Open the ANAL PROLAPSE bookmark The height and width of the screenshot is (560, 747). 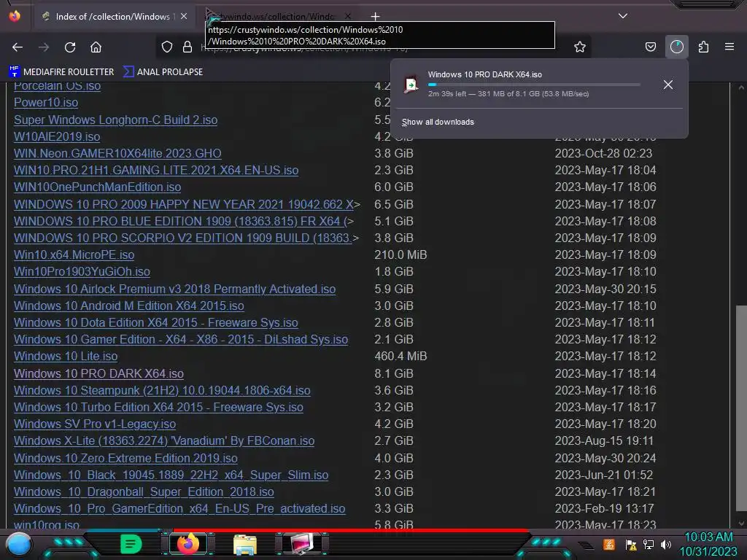[163, 72]
